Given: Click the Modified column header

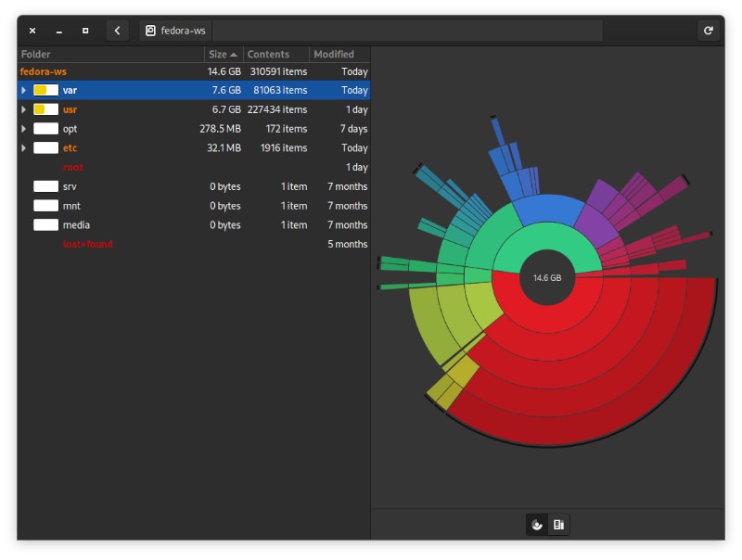Looking at the screenshot, I should click(x=334, y=54).
